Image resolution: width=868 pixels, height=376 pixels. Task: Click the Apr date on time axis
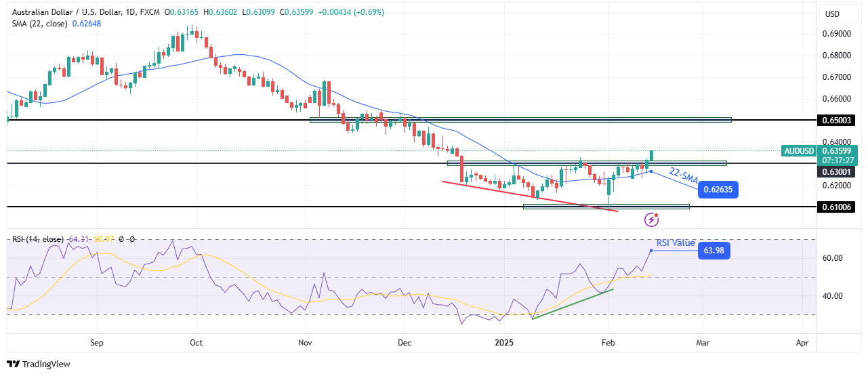[x=803, y=343]
